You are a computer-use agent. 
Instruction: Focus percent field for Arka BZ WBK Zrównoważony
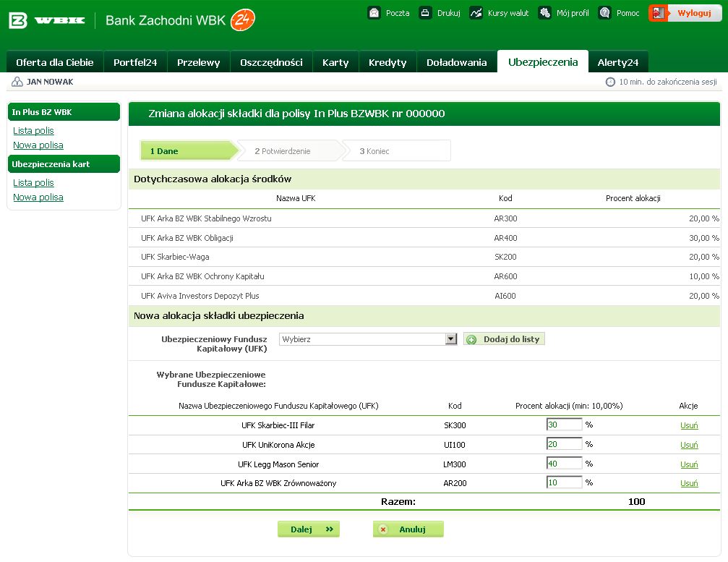tap(564, 482)
